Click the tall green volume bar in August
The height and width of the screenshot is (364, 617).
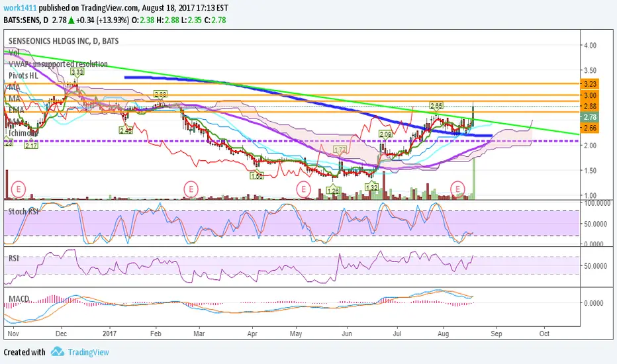(x=473, y=178)
